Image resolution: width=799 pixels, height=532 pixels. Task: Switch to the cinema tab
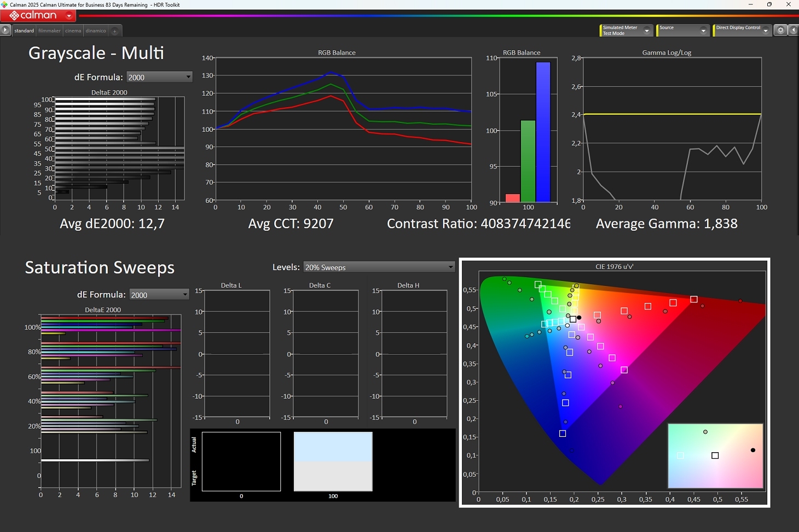[73, 31]
